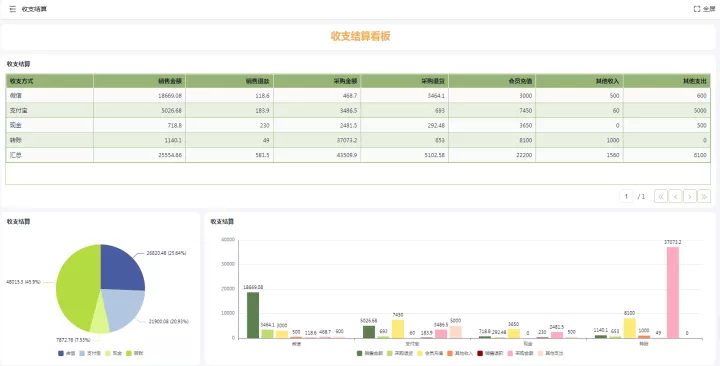Click the yellow 3650 bar for 现金
The width and height of the screenshot is (720, 366).
514,334
